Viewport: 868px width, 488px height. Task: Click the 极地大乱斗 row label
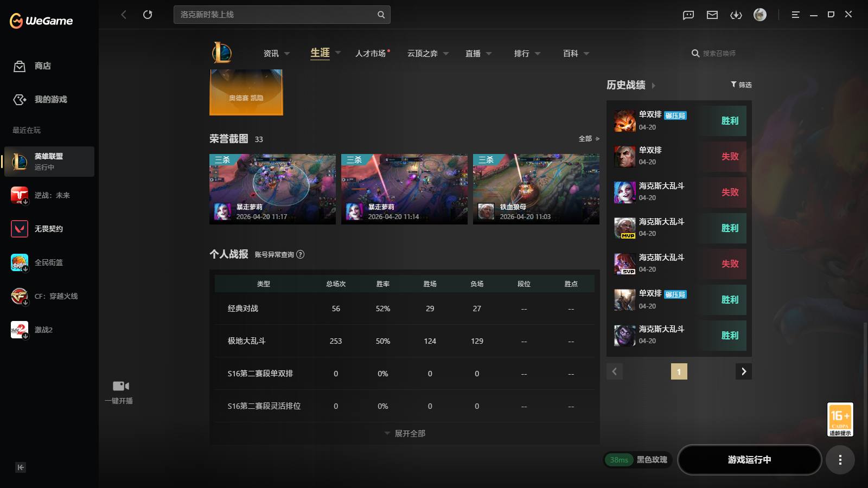click(247, 341)
